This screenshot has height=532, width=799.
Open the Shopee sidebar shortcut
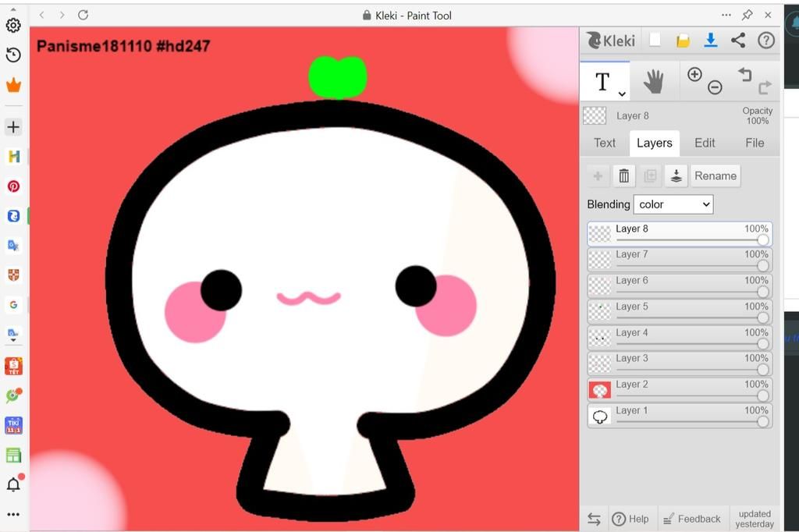coord(13,365)
